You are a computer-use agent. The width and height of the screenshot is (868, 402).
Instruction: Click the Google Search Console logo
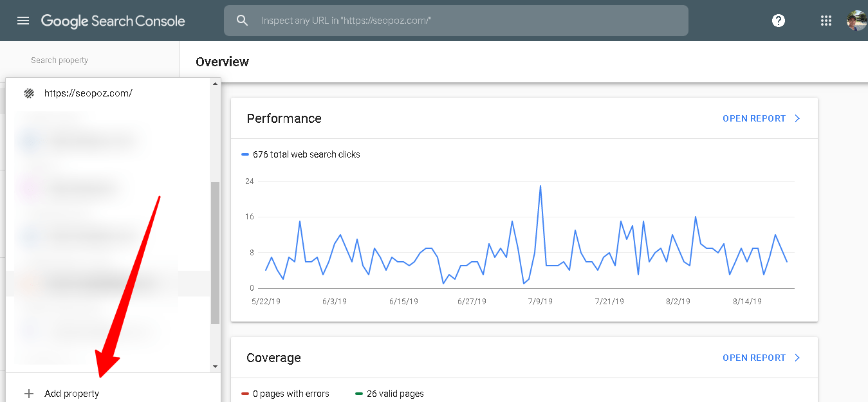[x=113, y=21]
